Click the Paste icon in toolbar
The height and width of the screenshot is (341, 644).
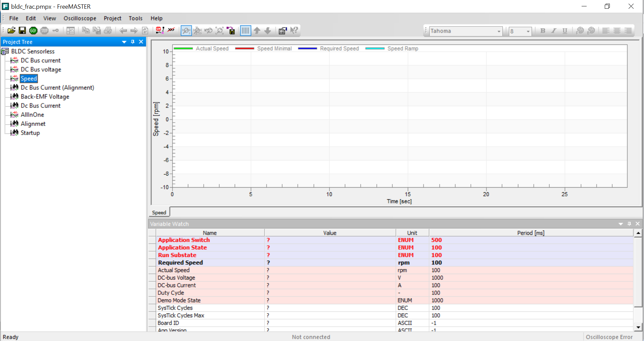coord(97,30)
